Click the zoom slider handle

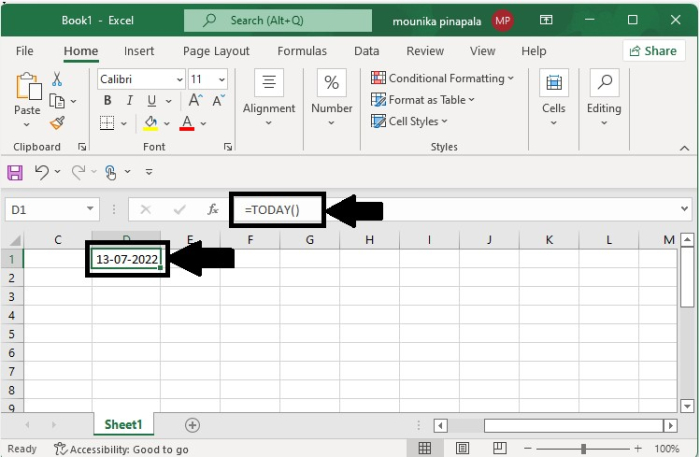tap(583, 449)
